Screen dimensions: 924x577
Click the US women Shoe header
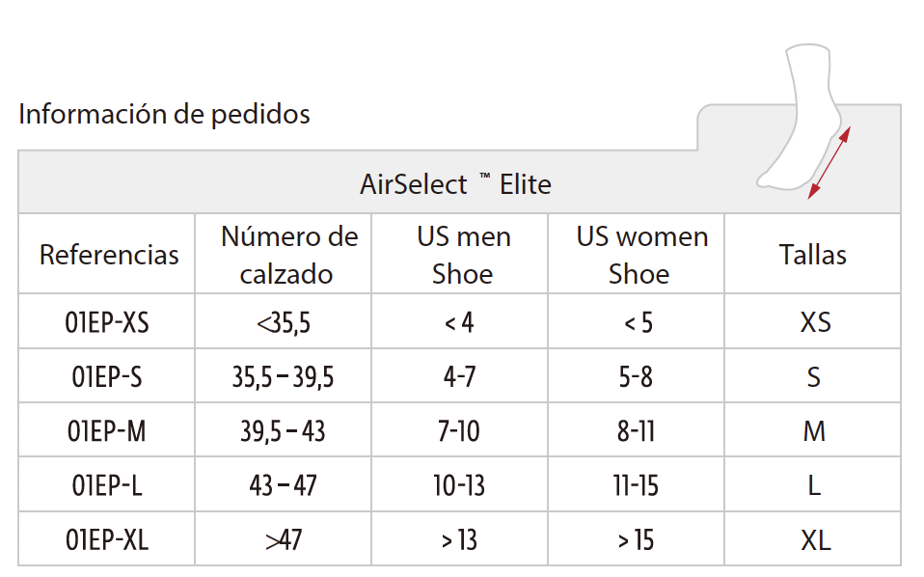641,255
